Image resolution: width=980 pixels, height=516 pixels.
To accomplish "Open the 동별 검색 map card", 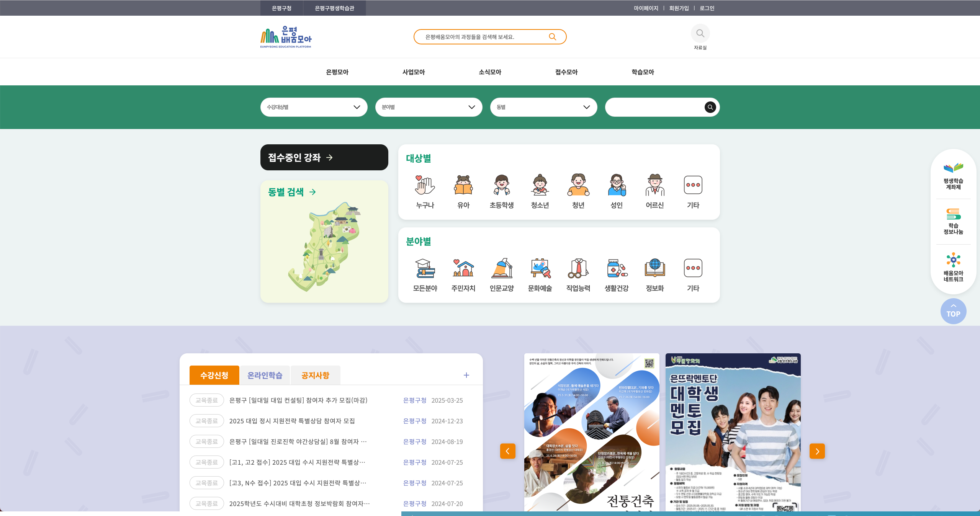I will click(x=324, y=242).
